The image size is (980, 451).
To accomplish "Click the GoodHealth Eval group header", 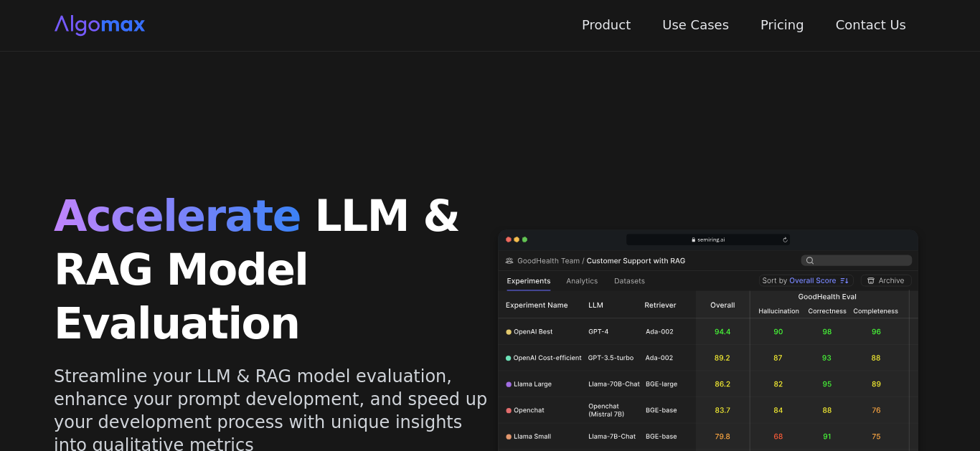I will [827, 297].
